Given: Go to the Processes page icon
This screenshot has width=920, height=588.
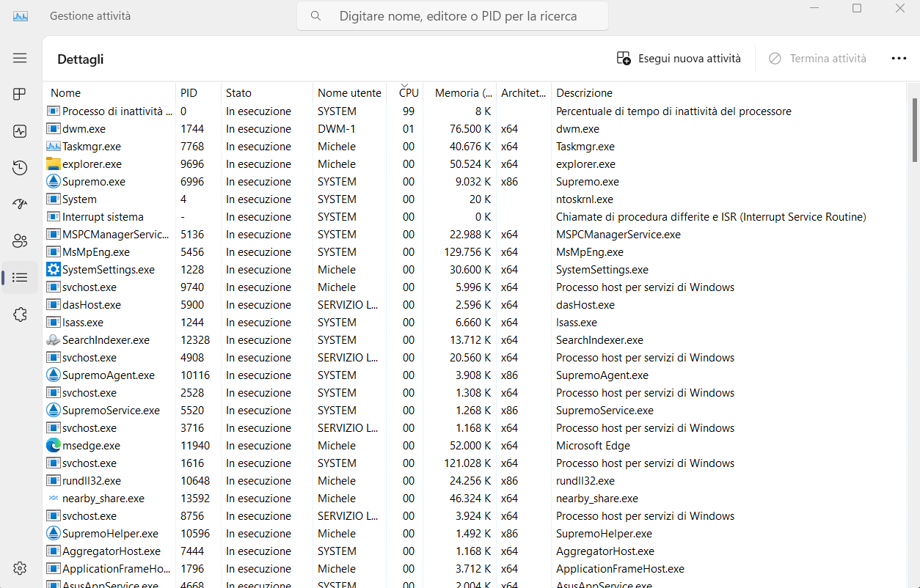Looking at the screenshot, I should pyautogui.click(x=20, y=94).
